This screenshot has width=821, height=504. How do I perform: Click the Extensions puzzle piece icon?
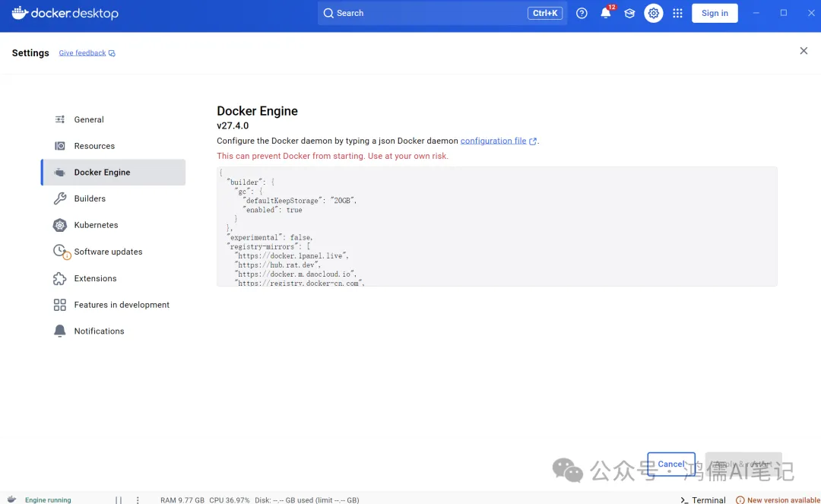pyautogui.click(x=60, y=278)
